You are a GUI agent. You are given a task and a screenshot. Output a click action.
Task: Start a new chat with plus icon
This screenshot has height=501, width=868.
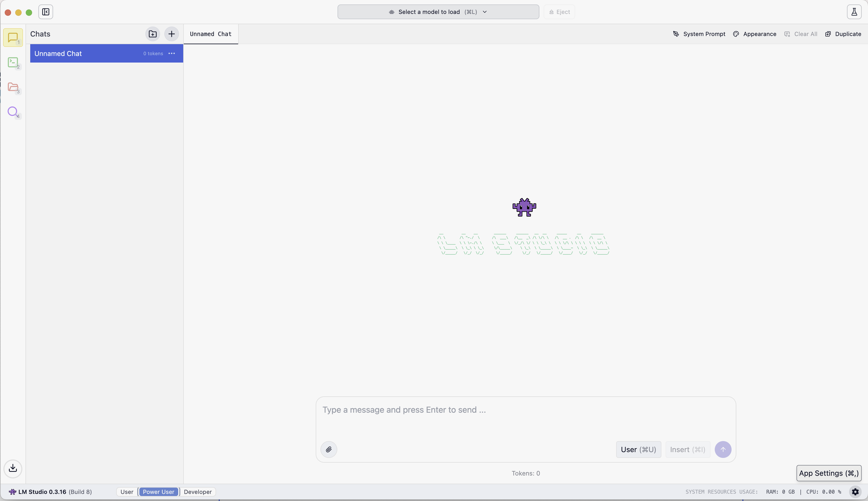[x=172, y=34]
